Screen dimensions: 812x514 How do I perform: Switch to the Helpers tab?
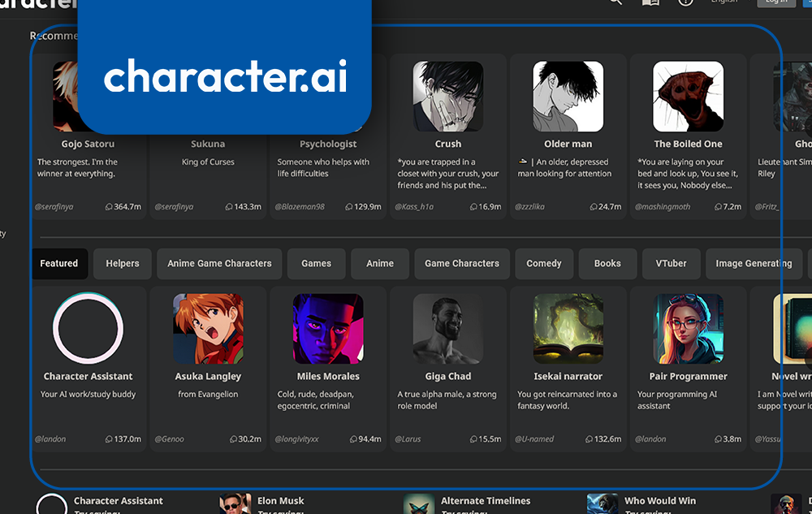pyautogui.click(x=122, y=263)
